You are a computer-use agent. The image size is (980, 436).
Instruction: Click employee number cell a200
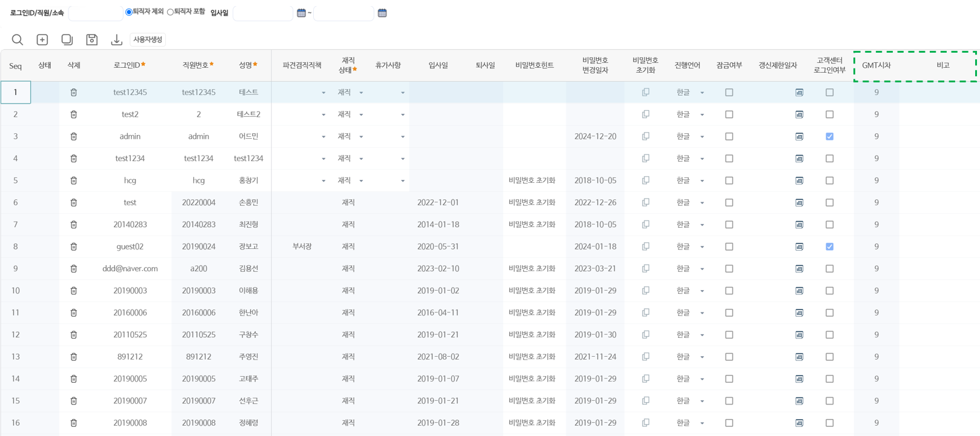198,269
